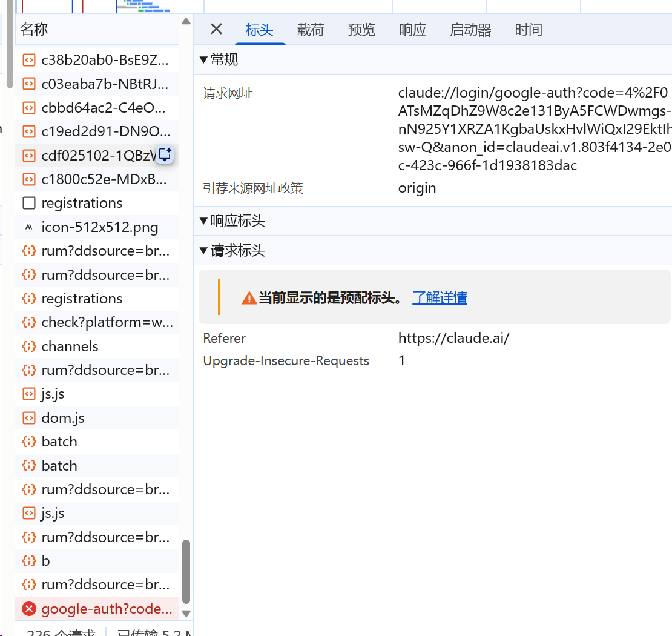672x636 pixels.
Task: Click the blank document icon of first registrations
Action: [28, 203]
